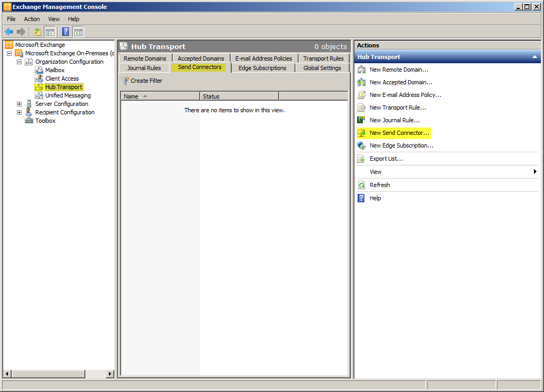Collapse the Organization Configuration node

19,62
